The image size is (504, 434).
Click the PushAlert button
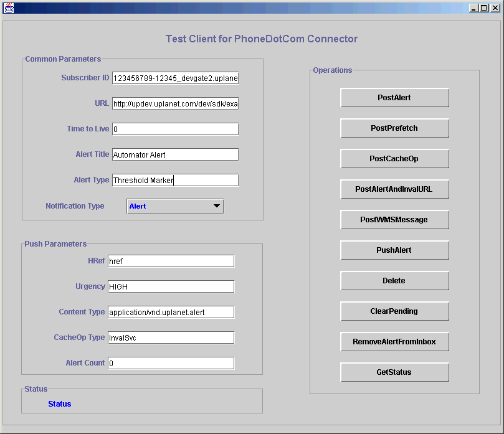tap(394, 250)
